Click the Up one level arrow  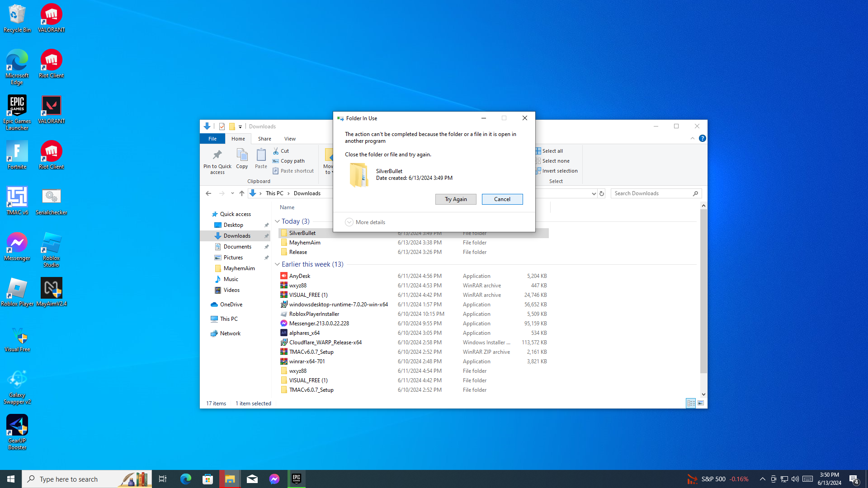point(242,193)
